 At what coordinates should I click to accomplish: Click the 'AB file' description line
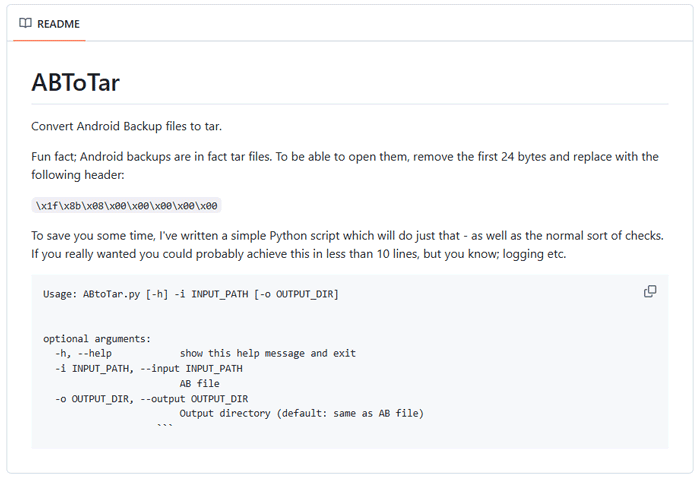pos(200,383)
